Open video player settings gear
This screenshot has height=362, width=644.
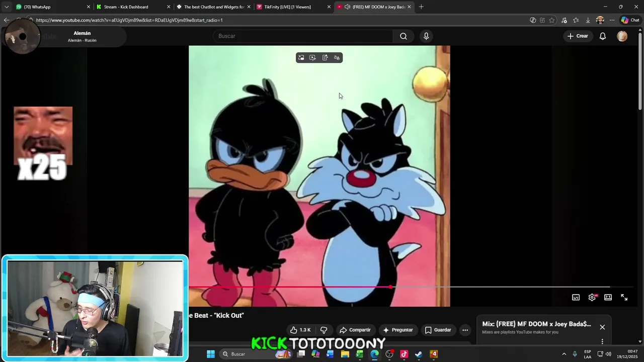point(592,297)
